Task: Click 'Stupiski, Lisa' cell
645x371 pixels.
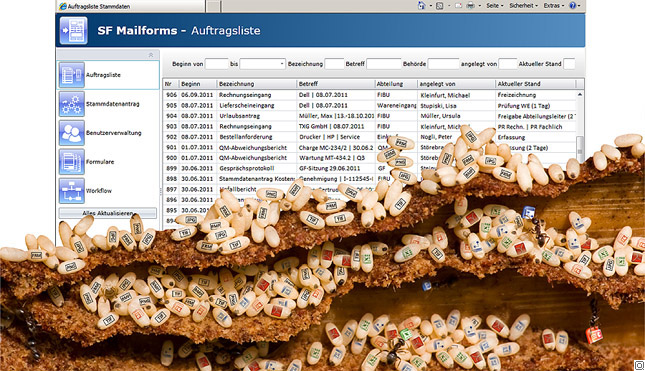Action: pos(439,106)
